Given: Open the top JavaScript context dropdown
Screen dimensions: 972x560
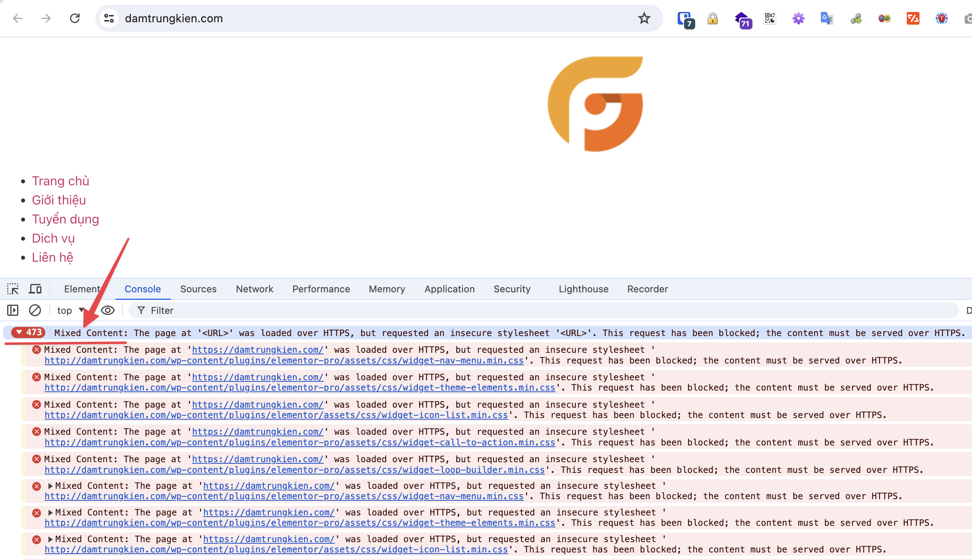Looking at the screenshot, I should click(x=71, y=310).
